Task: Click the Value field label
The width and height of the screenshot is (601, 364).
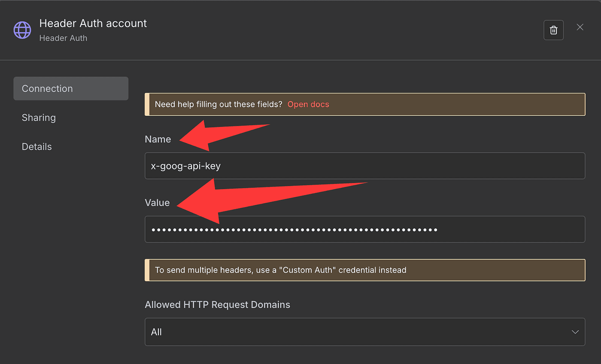Action: click(157, 203)
